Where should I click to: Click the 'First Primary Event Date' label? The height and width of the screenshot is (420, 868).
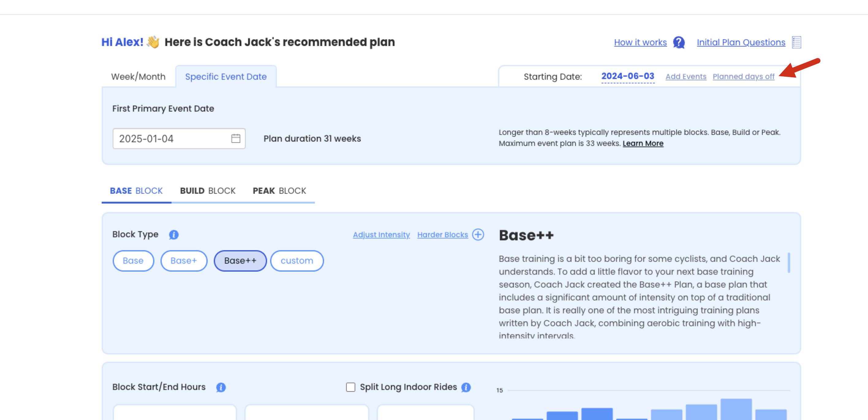[163, 109]
